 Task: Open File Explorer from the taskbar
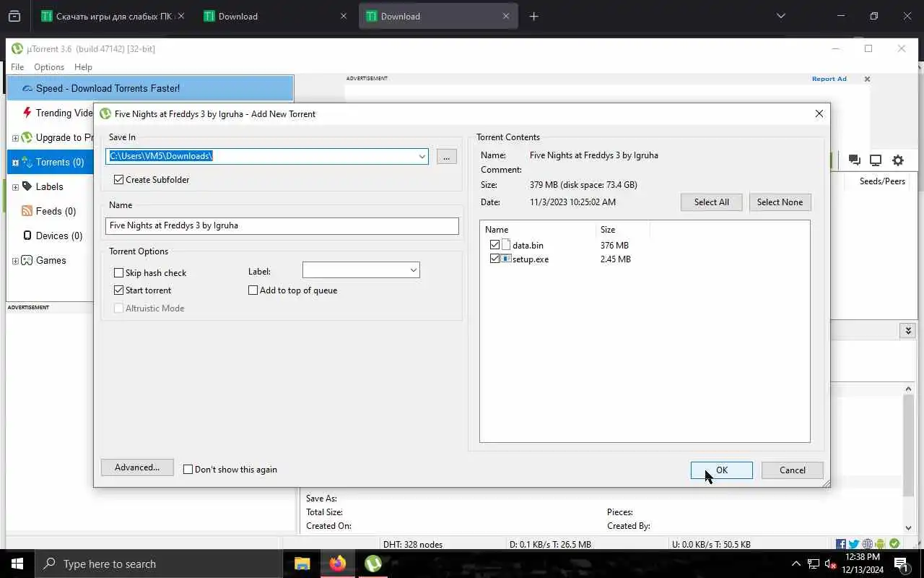tap(302, 564)
